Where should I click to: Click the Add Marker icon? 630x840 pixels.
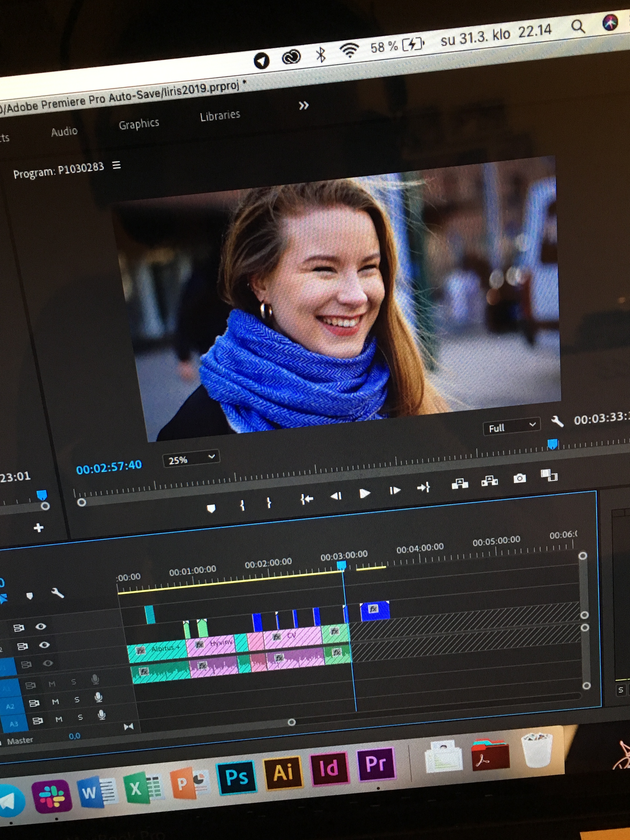click(211, 508)
